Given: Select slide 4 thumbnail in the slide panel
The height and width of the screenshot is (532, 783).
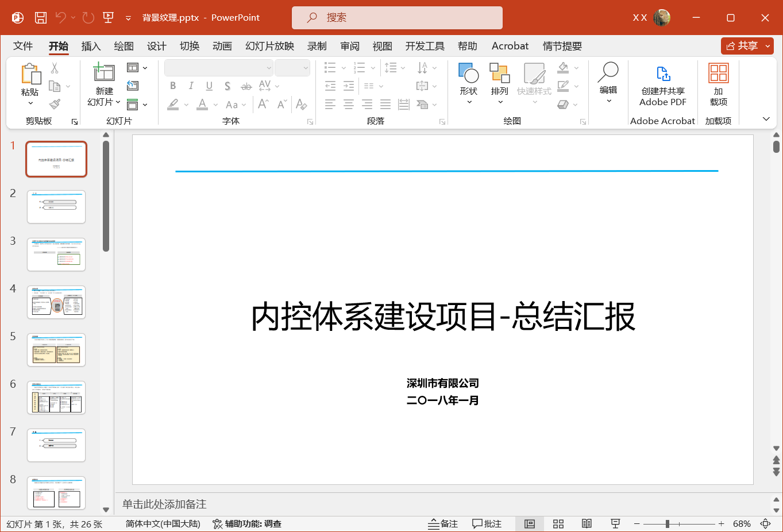Looking at the screenshot, I should [x=56, y=302].
